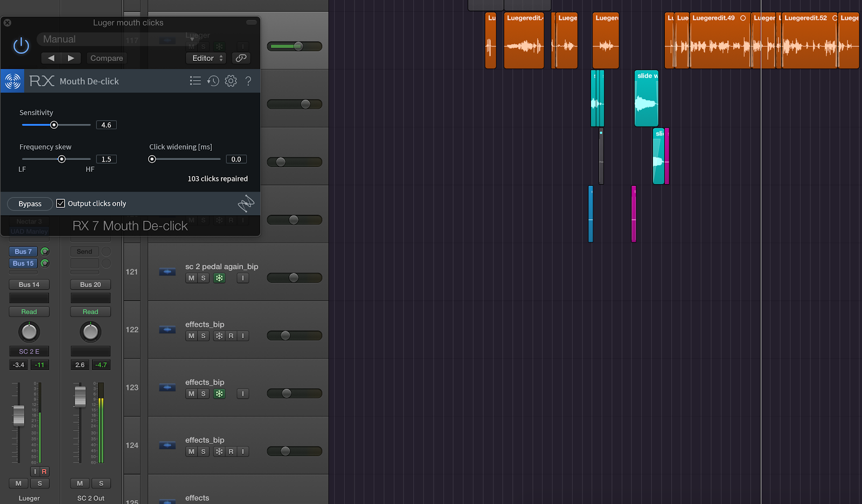Click the Lueger channel fader handle
The image size is (862, 504).
tap(19, 415)
